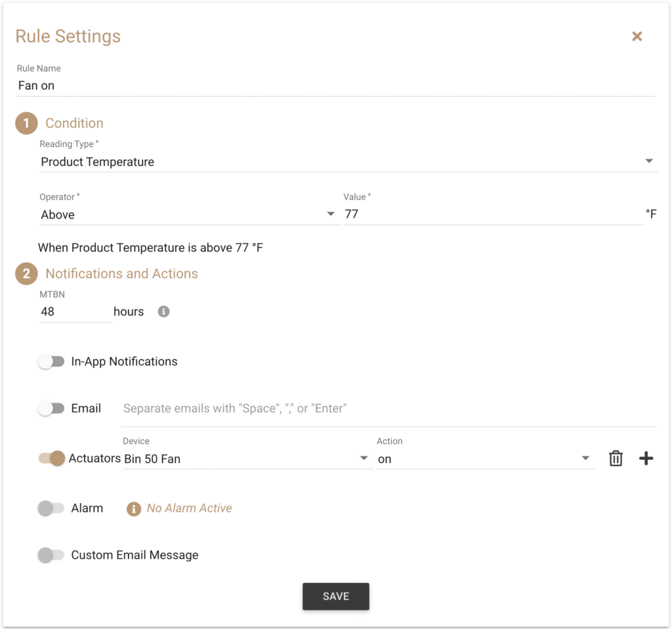
Task: Click the Rule Name text field
Action: (335, 86)
